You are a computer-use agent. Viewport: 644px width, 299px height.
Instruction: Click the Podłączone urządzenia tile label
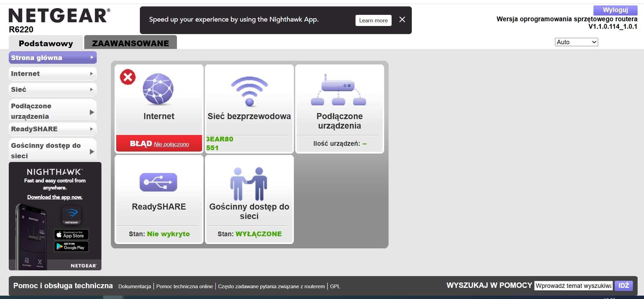tap(340, 121)
